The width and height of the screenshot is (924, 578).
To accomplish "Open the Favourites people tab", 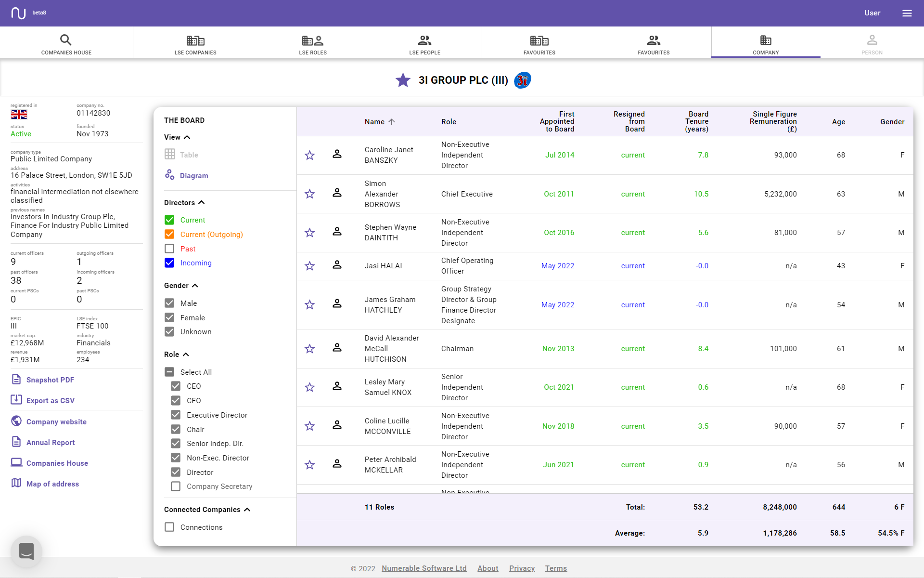I will (654, 44).
